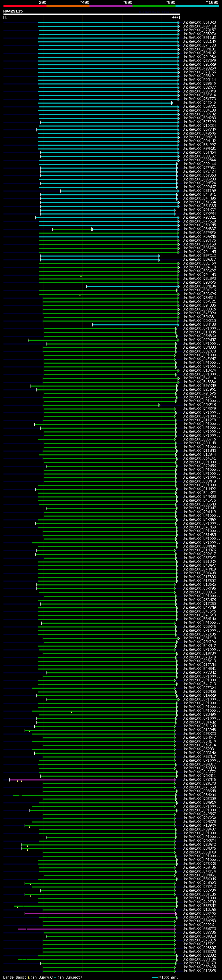Click hit label UniRef100_C1GSV8
This screenshot has width=222, height=980.
point(199,971)
